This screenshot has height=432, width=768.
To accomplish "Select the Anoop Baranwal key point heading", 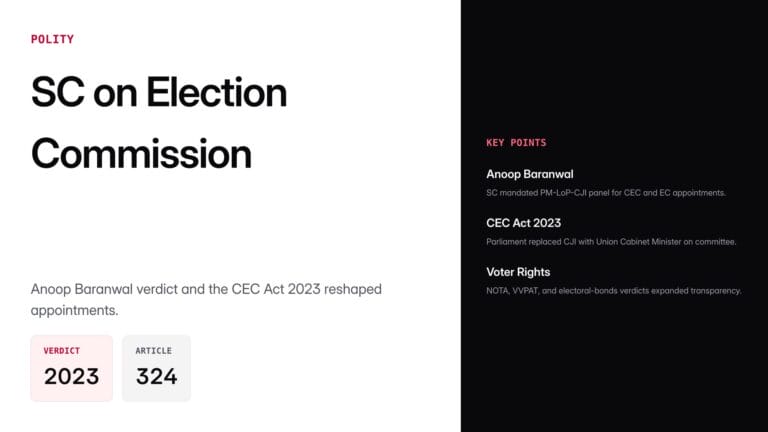I will 529,174.
